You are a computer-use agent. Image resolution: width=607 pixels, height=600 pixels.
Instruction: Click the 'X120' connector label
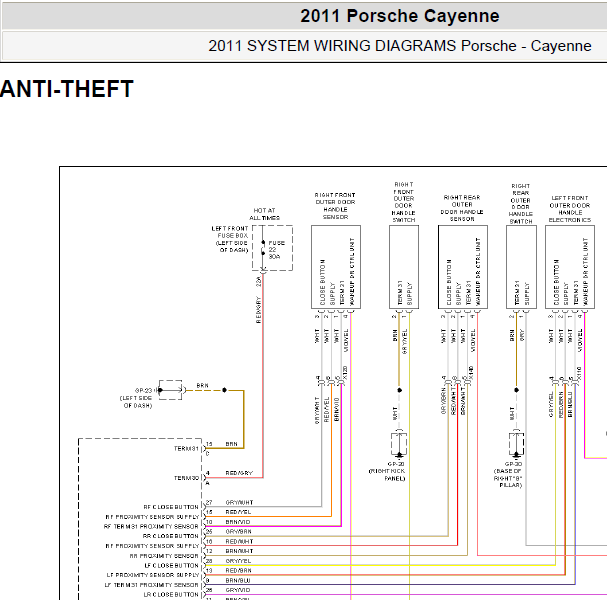pos(345,372)
